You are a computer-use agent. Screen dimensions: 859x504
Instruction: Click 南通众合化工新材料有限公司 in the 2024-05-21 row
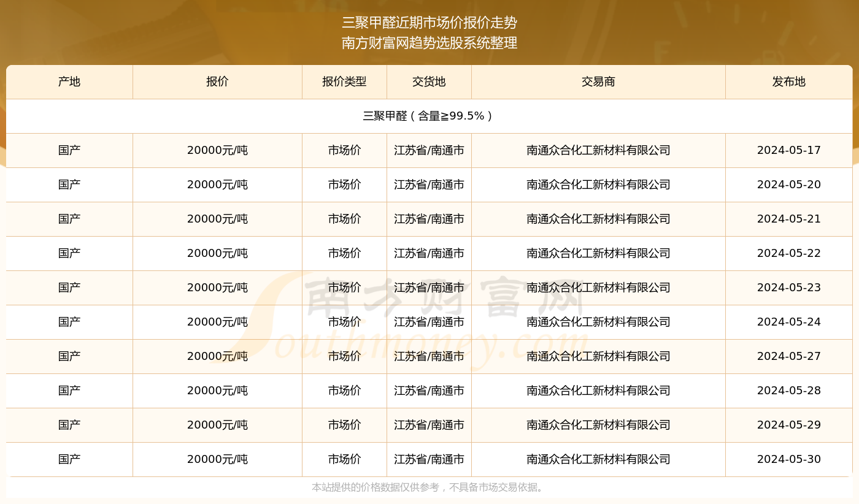[x=598, y=219]
